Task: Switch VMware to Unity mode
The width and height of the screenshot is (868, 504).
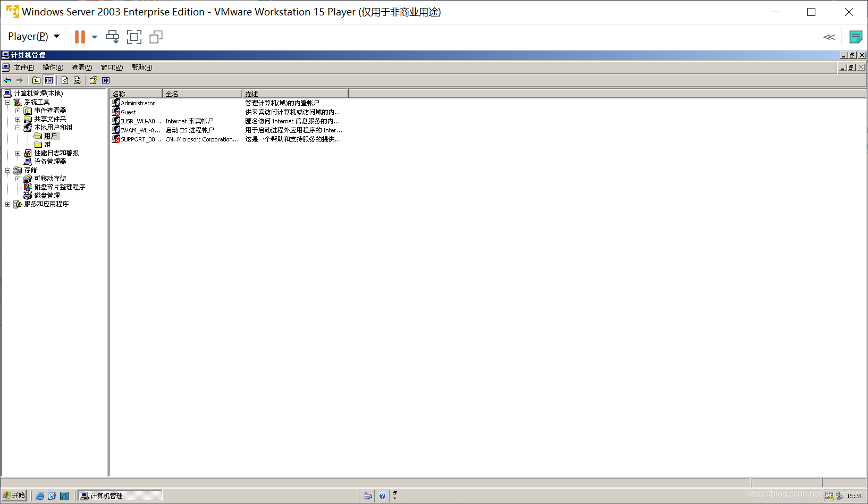Action: 156,37
